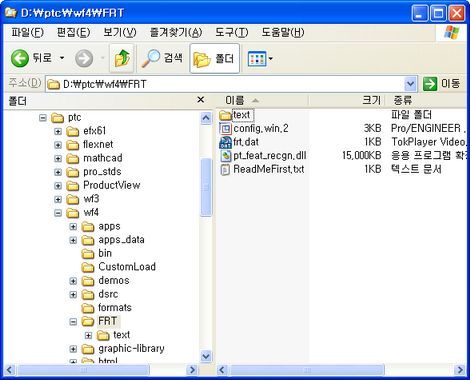Open 도구(T) menu
Viewport: 470px width, 380px height.
[x=231, y=32]
